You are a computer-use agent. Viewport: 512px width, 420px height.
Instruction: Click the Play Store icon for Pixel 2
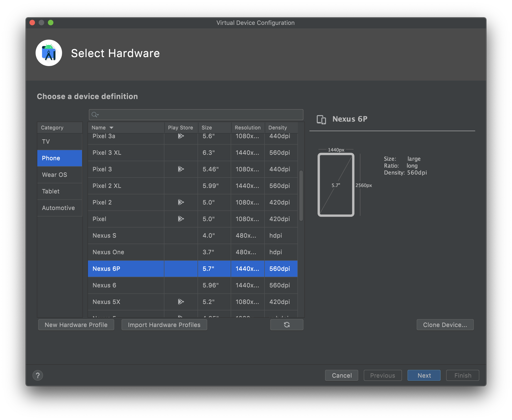point(181,202)
